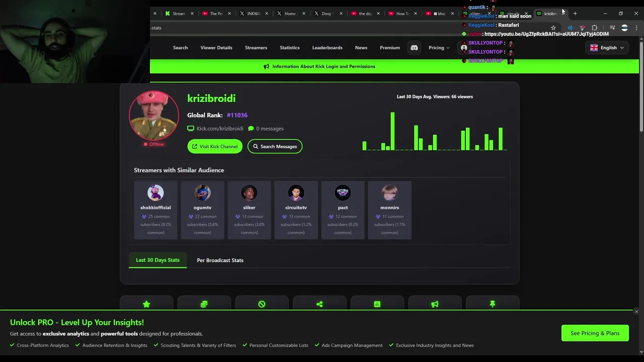
Task: Open pact similar streamer card
Action: [x=343, y=210]
